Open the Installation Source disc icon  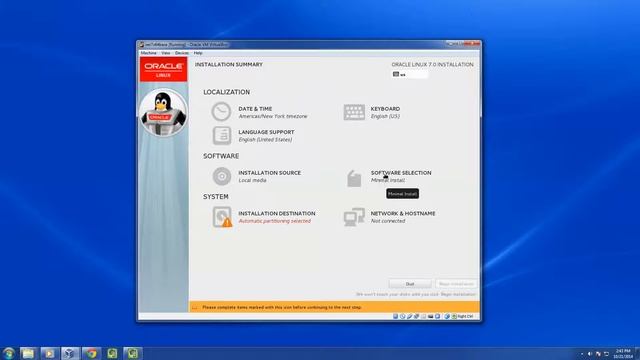coord(222,176)
